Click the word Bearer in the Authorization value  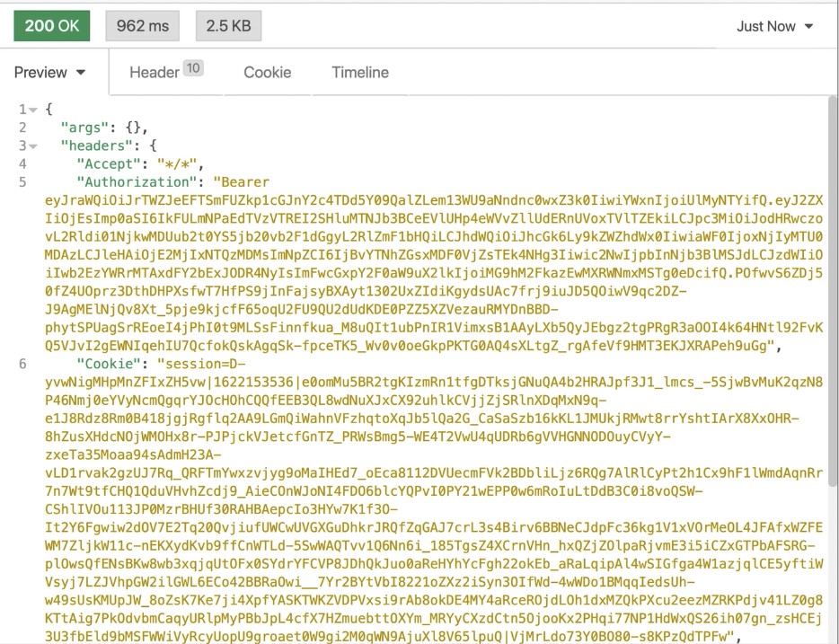246,182
